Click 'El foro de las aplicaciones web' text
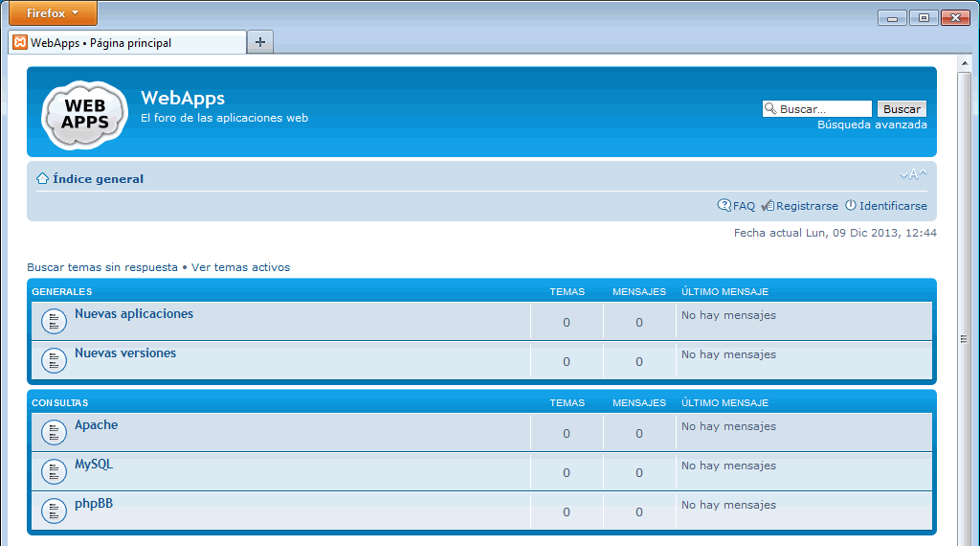The height and width of the screenshot is (546, 980). [224, 118]
